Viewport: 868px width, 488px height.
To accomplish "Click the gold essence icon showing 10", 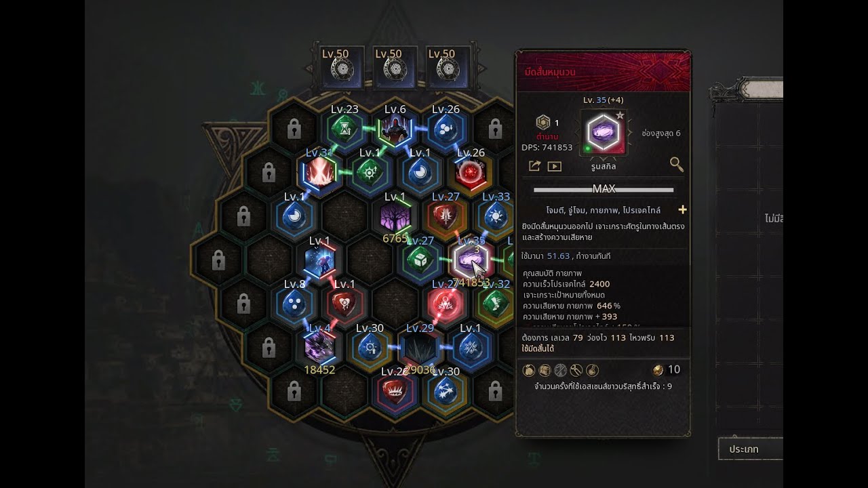I will coord(658,370).
